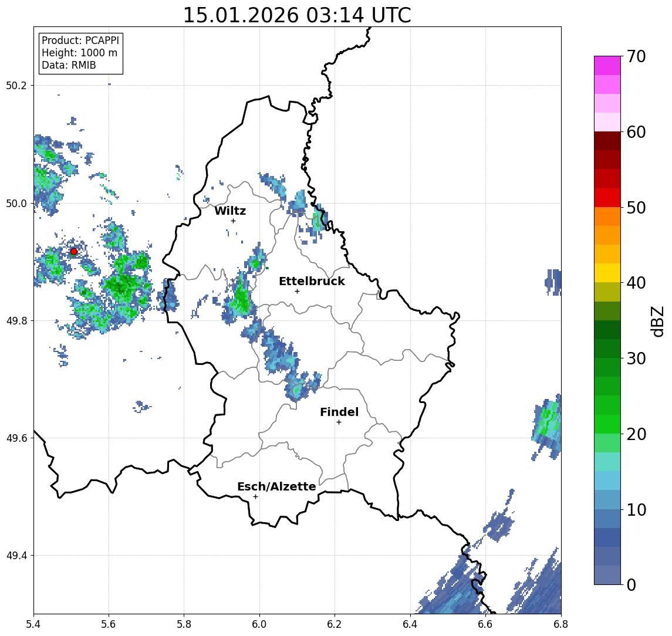
Task: Click the map title 15.01.2026 03:14 UTC
Action: (x=297, y=15)
